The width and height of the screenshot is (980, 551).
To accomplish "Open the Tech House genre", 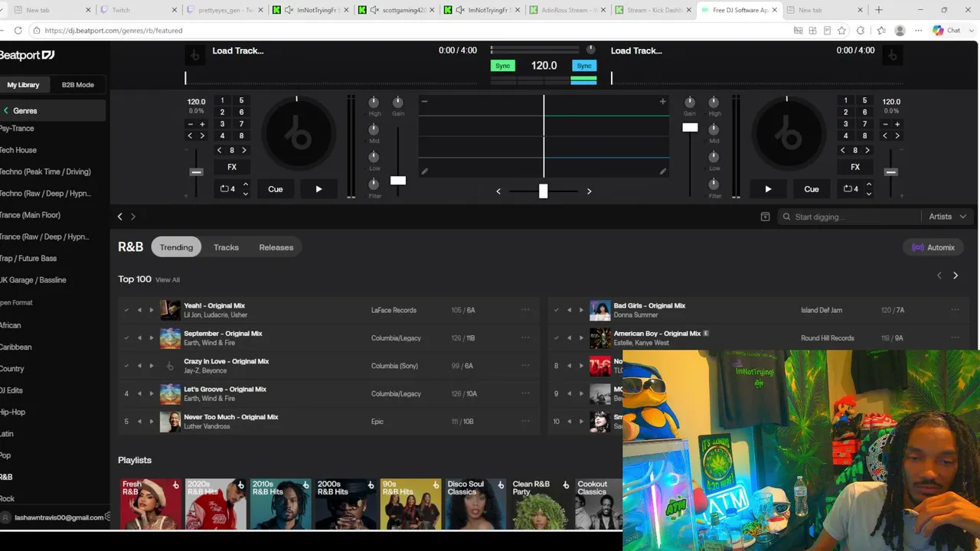I will pos(18,150).
